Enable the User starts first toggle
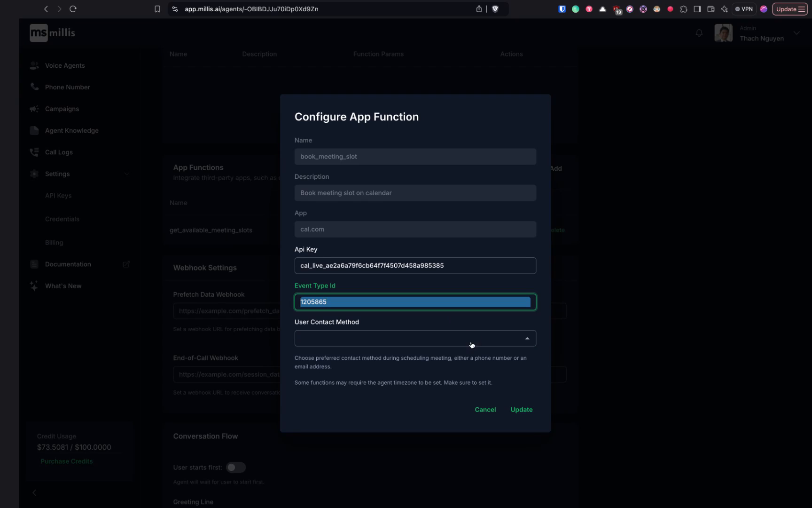This screenshot has width=812, height=508. coord(236,467)
